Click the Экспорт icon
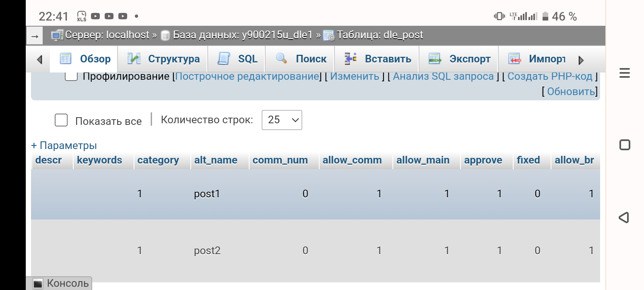 435,59
